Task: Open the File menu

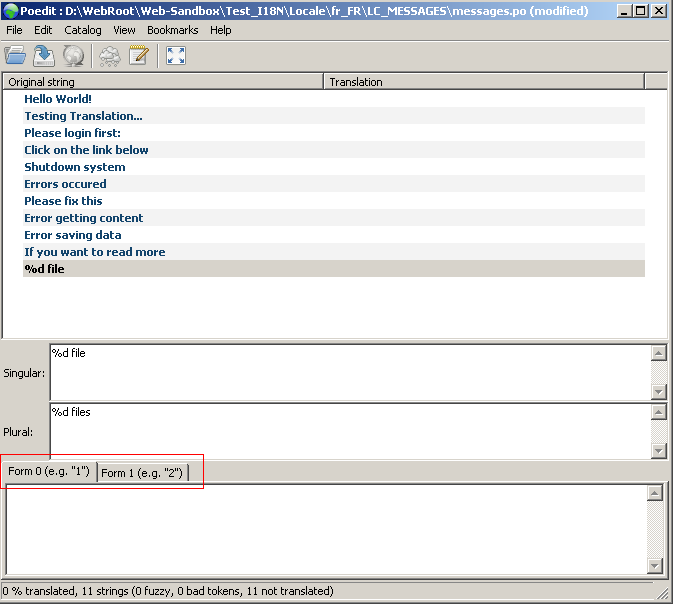Action: coord(15,30)
